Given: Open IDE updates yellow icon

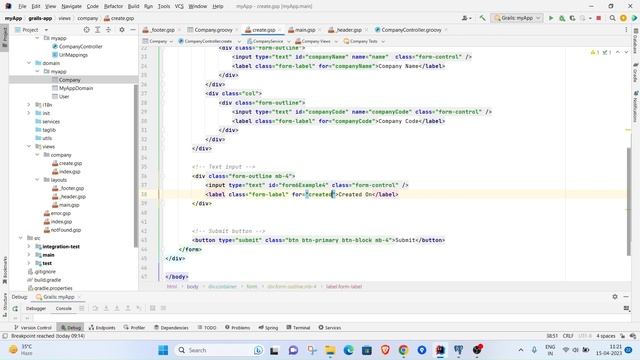Looking at the screenshot, I should click(623, 18).
